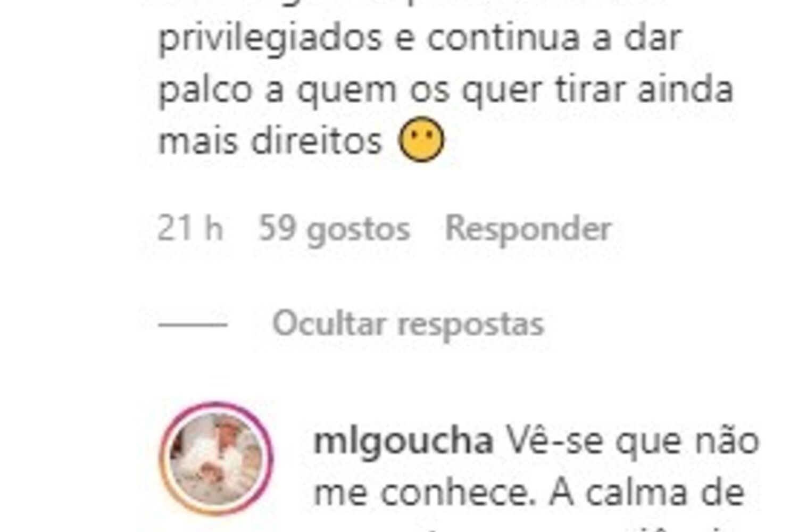Collapse replies with Ocultar respostas
The width and height of the screenshot is (798, 532).
pyautogui.click(x=408, y=323)
